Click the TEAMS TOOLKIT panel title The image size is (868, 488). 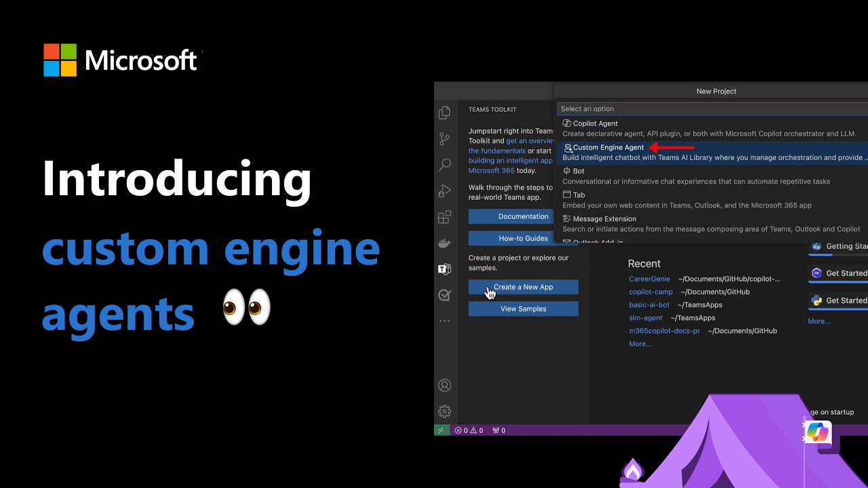click(492, 109)
